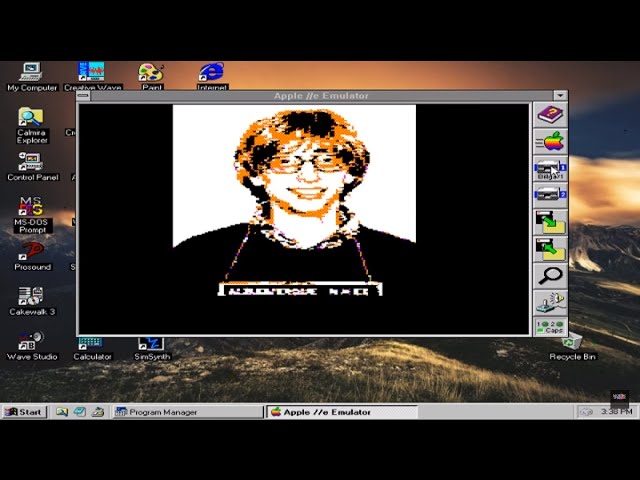Screen dimensions: 640x480
Task: Click the Apple //e Emulator title bar
Action: (322, 96)
